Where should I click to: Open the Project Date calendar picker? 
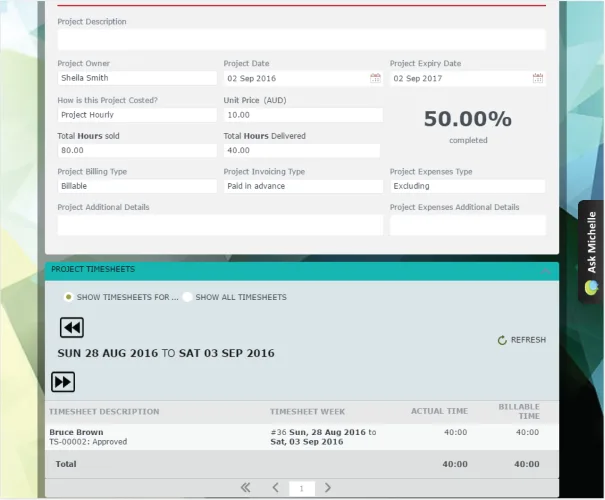(x=375, y=78)
